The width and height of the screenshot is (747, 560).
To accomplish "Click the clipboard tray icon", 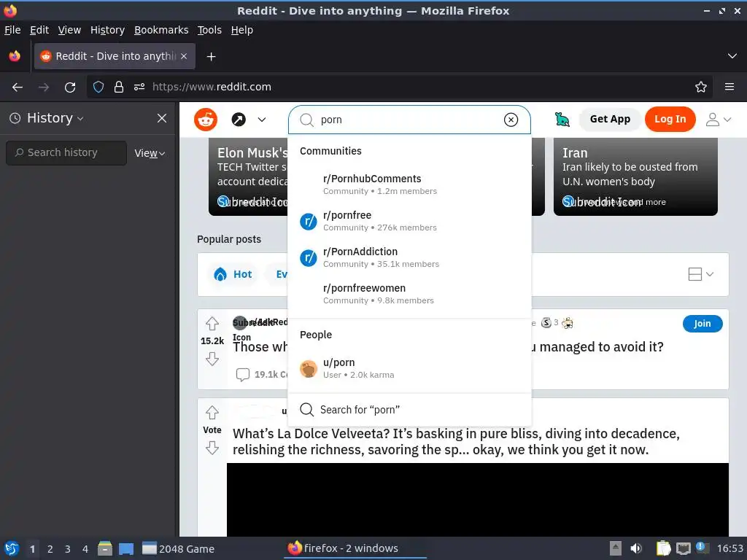I will tap(664, 549).
